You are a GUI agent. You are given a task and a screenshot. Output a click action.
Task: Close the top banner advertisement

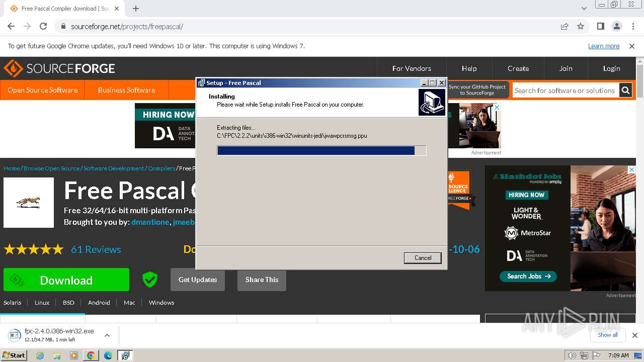497,108
